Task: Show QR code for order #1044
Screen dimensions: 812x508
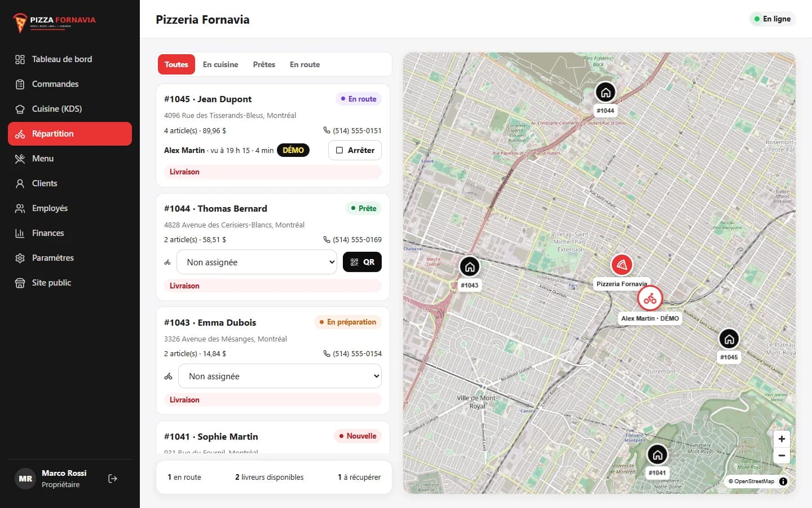Action: pyautogui.click(x=362, y=262)
